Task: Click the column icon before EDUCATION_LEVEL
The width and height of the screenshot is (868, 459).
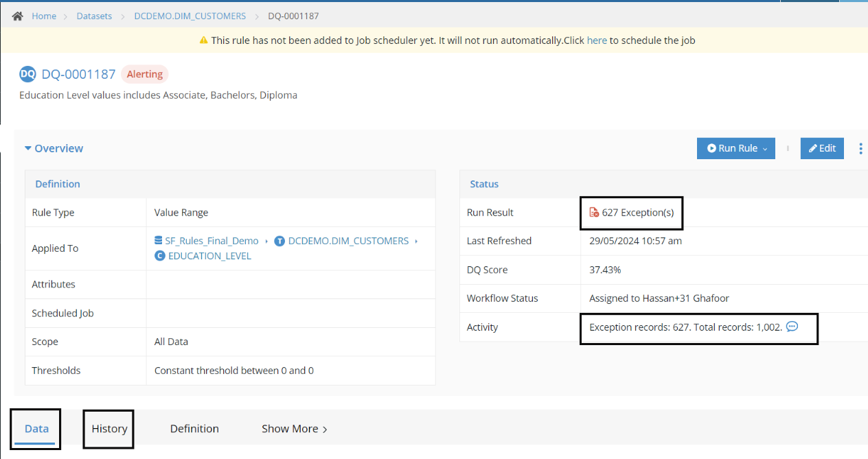Action: click(159, 256)
